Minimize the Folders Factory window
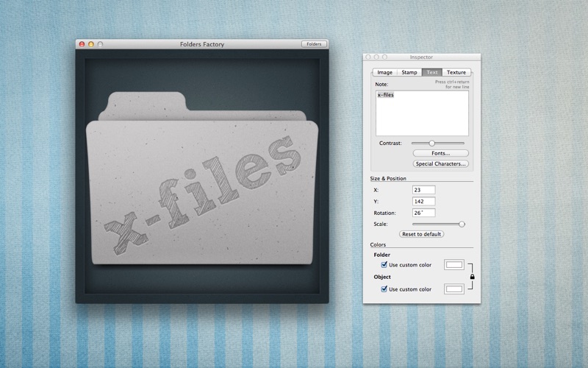This screenshot has width=588, height=368. pyautogui.click(x=91, y=44)
